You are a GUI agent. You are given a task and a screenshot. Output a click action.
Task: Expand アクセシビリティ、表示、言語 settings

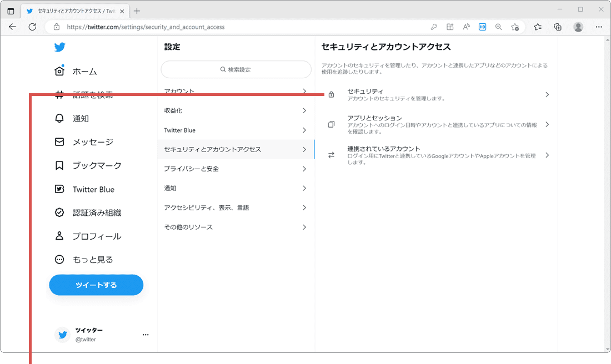coord(304,208)
